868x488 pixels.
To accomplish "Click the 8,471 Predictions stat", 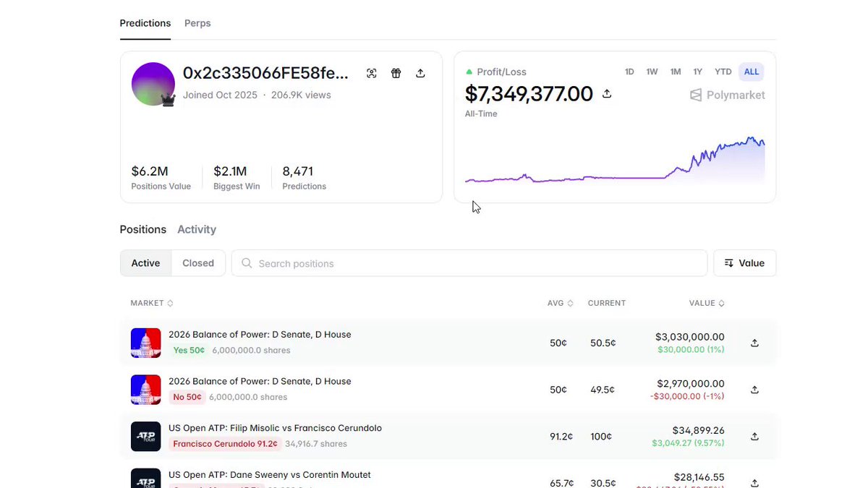I will pyautogui.click(x=304, y=177).
